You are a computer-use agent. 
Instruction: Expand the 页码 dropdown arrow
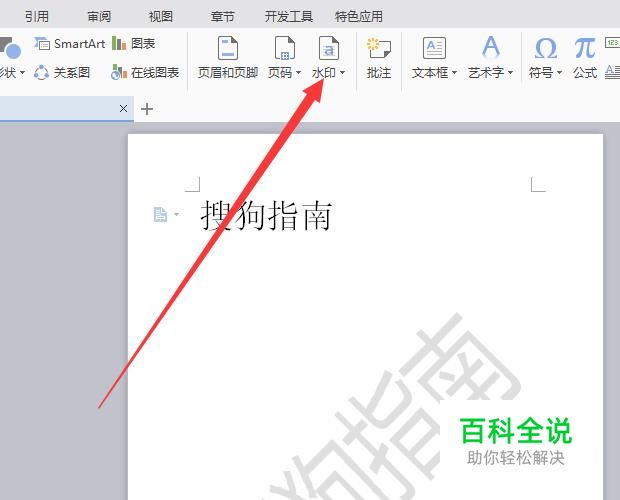(x=299, y=72)
